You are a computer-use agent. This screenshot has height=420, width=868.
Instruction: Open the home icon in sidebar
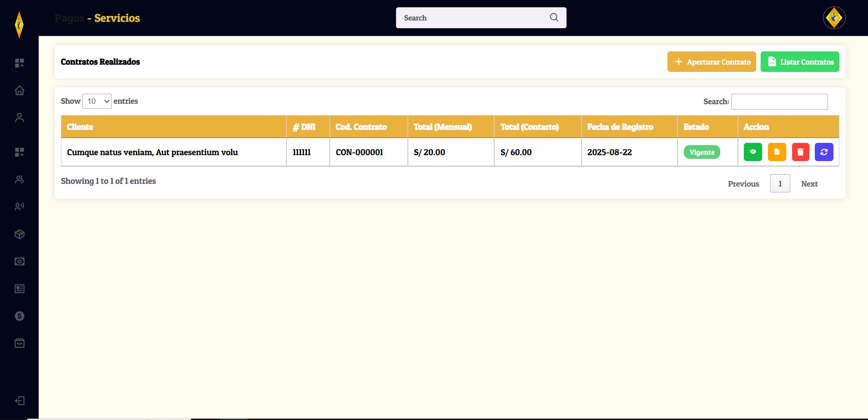tap(20, 91)
